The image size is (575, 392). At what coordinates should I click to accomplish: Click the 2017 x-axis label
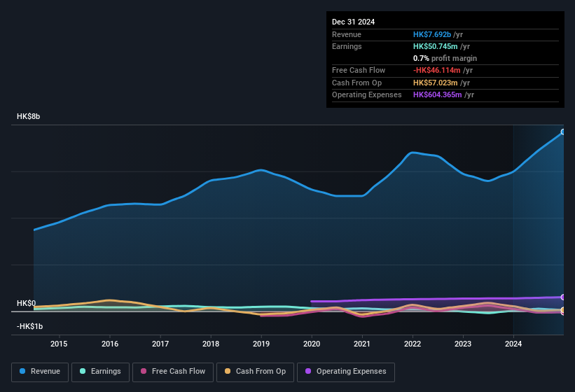[160, 344]
